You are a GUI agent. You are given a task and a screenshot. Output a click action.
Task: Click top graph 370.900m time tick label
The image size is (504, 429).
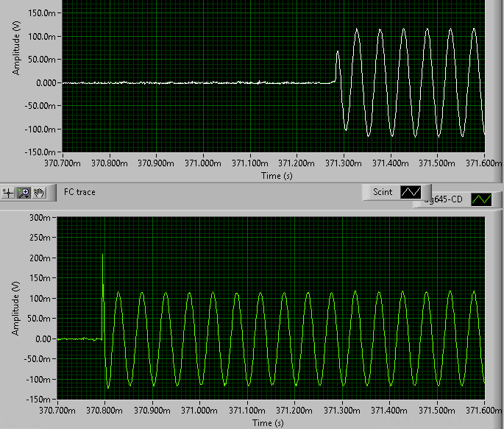[156, 163]
